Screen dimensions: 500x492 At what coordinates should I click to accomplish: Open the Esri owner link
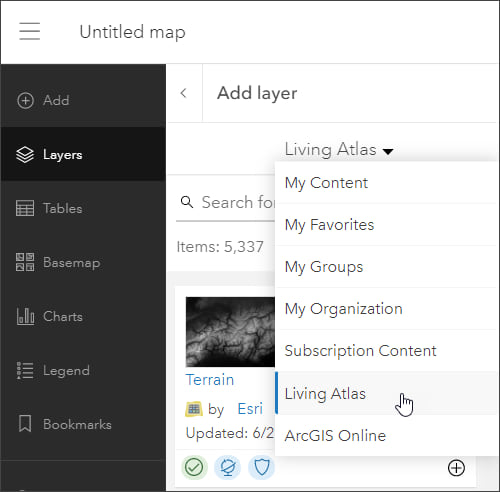[250, 409]
